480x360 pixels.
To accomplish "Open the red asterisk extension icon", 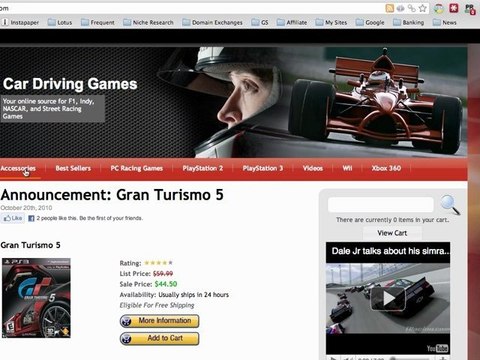I will pyautogui.click(x=454, y=8).
